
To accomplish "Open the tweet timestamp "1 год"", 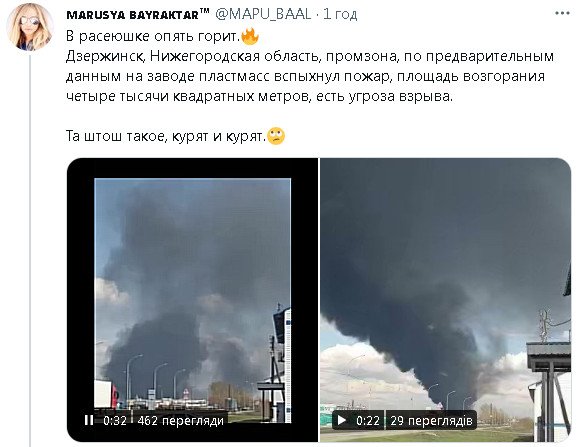I will [x=340, y=14].
